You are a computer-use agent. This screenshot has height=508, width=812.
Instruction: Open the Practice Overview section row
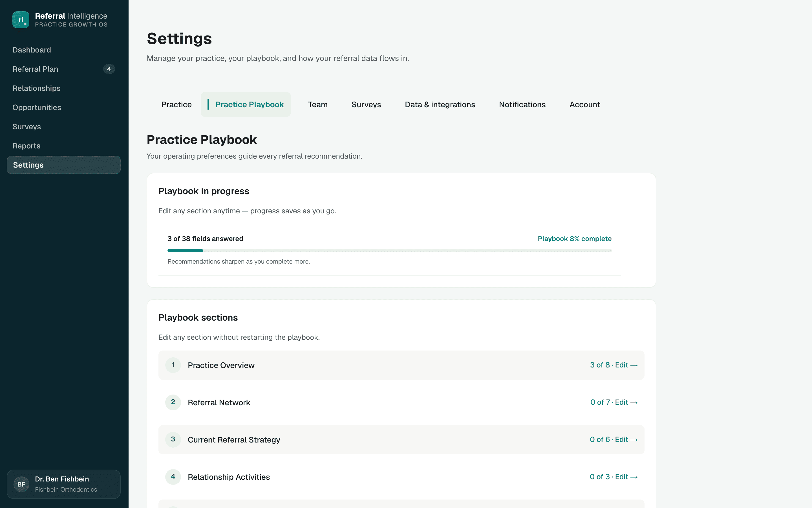click(x=401, y=365)
